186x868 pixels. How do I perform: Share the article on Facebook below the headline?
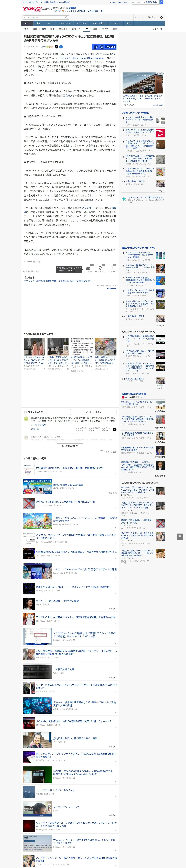click(x=61, y=47)
